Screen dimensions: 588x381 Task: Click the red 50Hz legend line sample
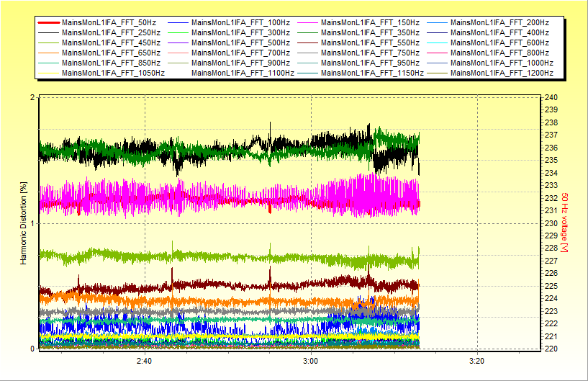(48, 23)
